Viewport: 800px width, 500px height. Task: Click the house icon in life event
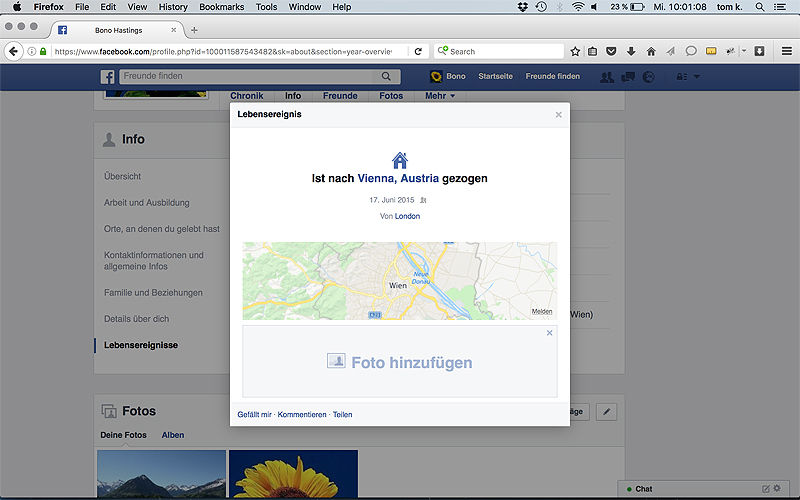400,160
